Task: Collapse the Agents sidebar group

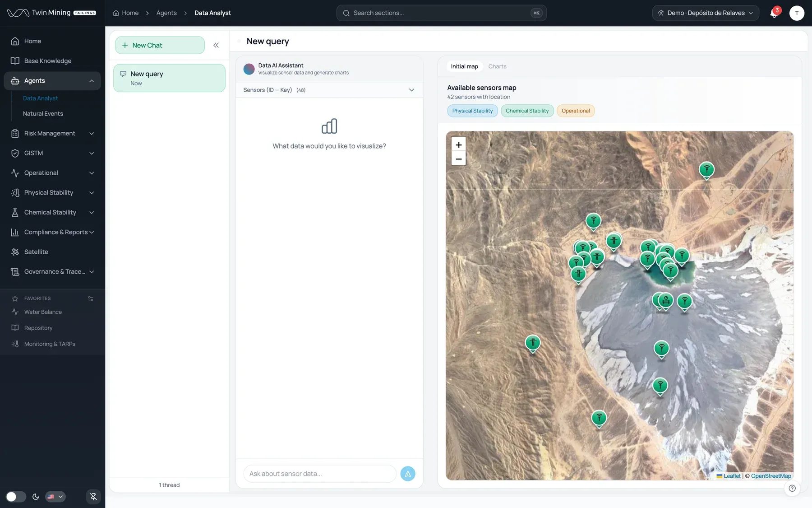Action: click(92, 81)
